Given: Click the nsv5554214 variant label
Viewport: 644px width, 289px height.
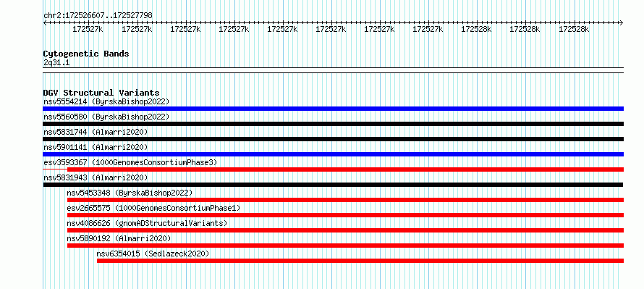Looking at the screenshot, I should click(106, 101).
